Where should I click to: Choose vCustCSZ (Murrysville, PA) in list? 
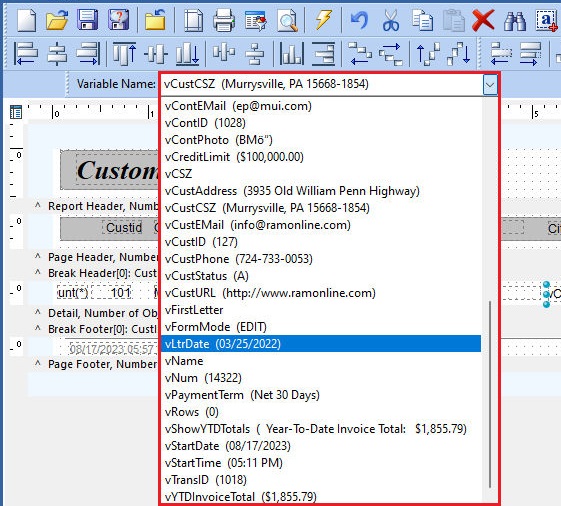321,208
